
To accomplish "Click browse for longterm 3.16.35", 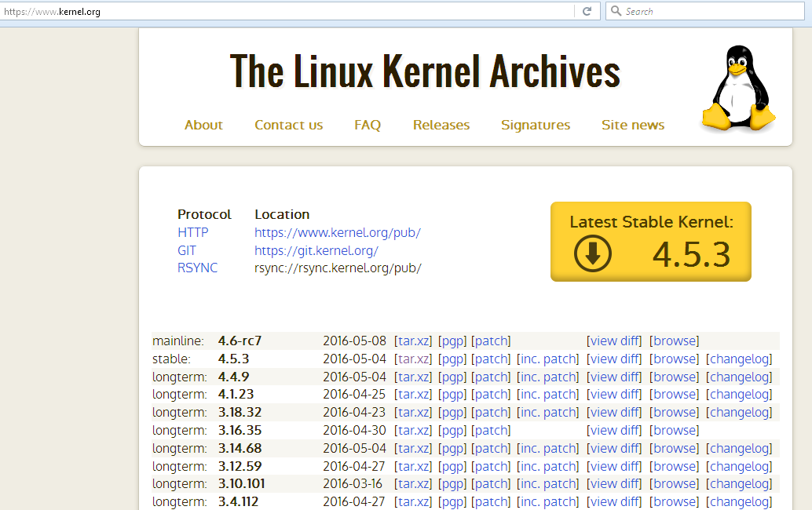I will [675, 430].
